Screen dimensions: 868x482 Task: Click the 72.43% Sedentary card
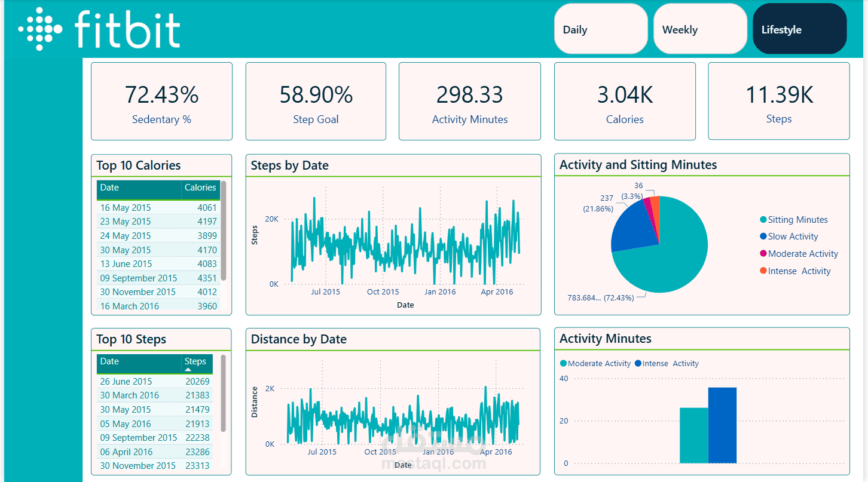click(161, 102)
